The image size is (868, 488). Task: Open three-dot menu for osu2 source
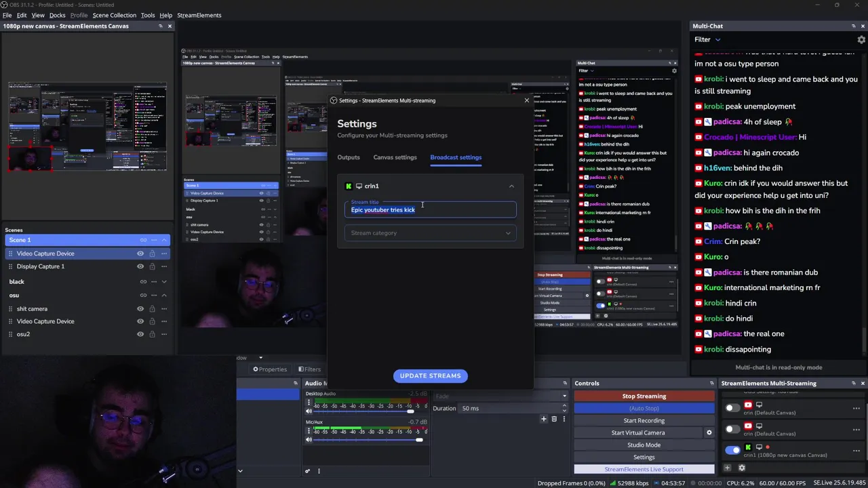[164, 334]
